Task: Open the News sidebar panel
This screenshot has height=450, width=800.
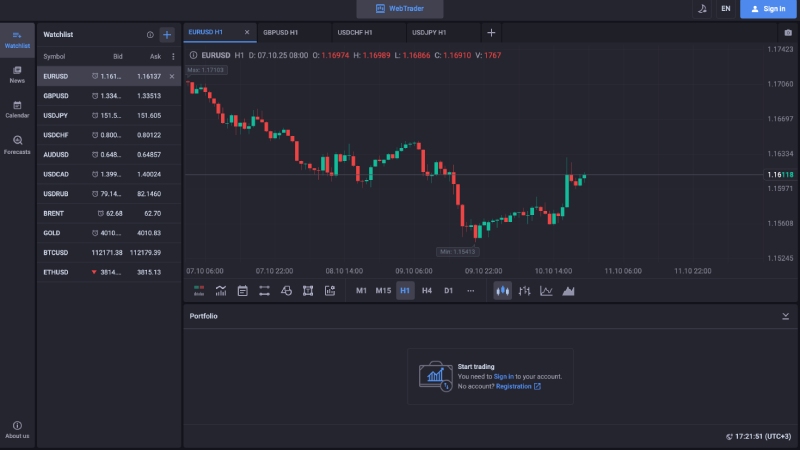Action: tap(17, 74)
